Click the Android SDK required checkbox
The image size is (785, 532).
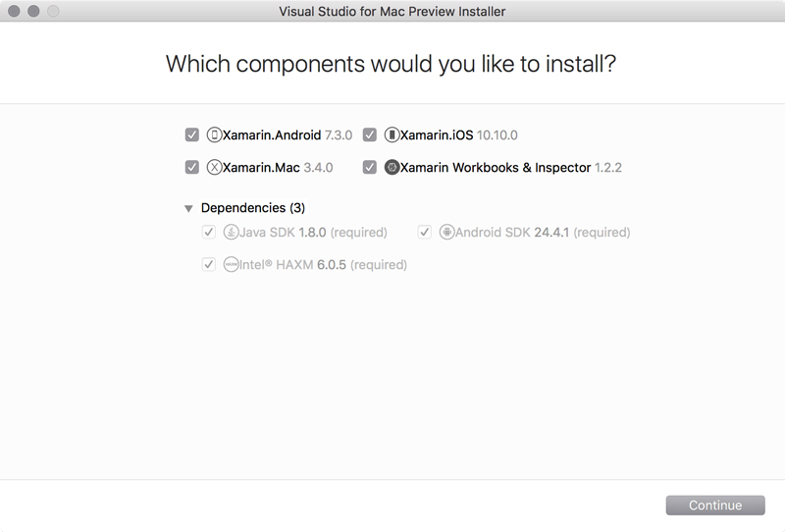425,232
